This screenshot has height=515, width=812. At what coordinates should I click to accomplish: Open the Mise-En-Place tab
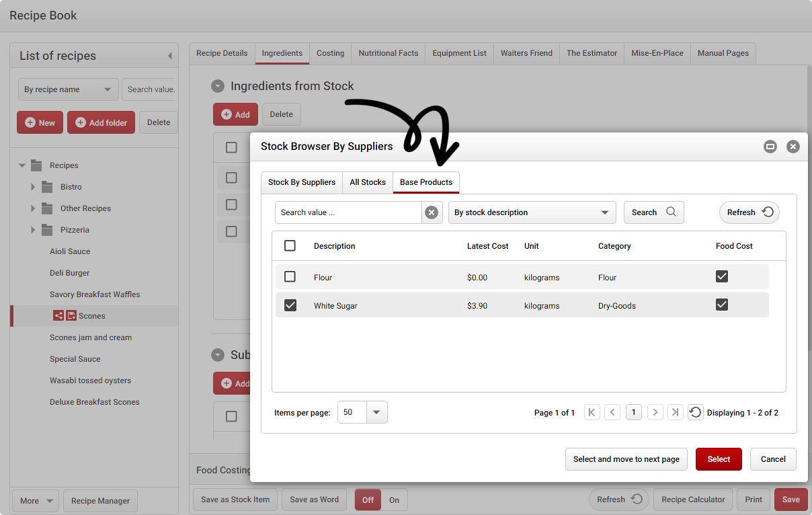pos(657,53)
